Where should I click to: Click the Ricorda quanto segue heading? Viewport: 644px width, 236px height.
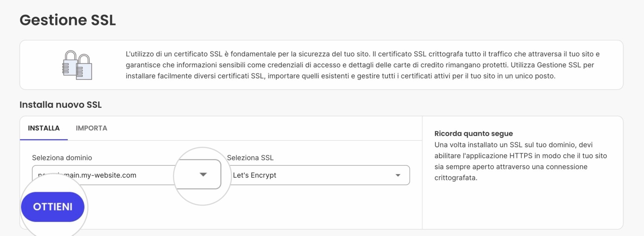[473, 134]
